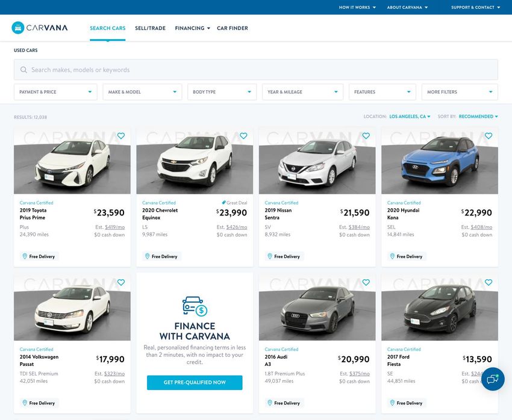Click the Free Delivery pin on Passat

pyautogui.click(x=25, y=403)
